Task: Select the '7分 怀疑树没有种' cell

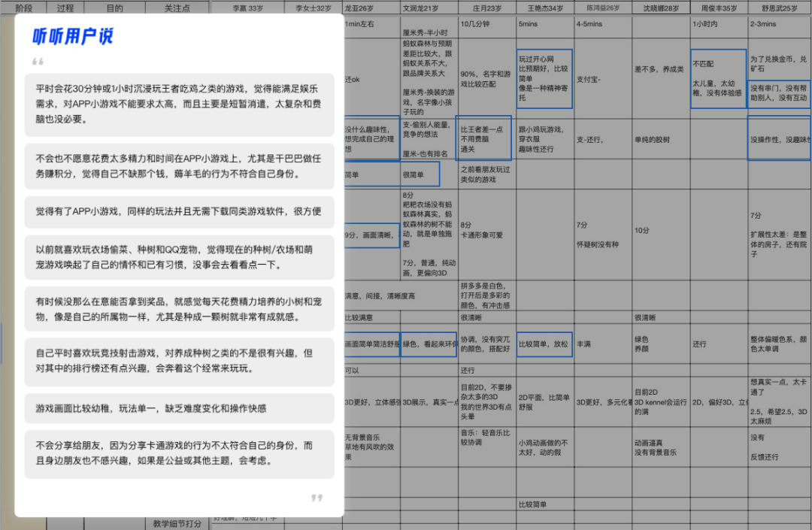Action: (603, 235)
